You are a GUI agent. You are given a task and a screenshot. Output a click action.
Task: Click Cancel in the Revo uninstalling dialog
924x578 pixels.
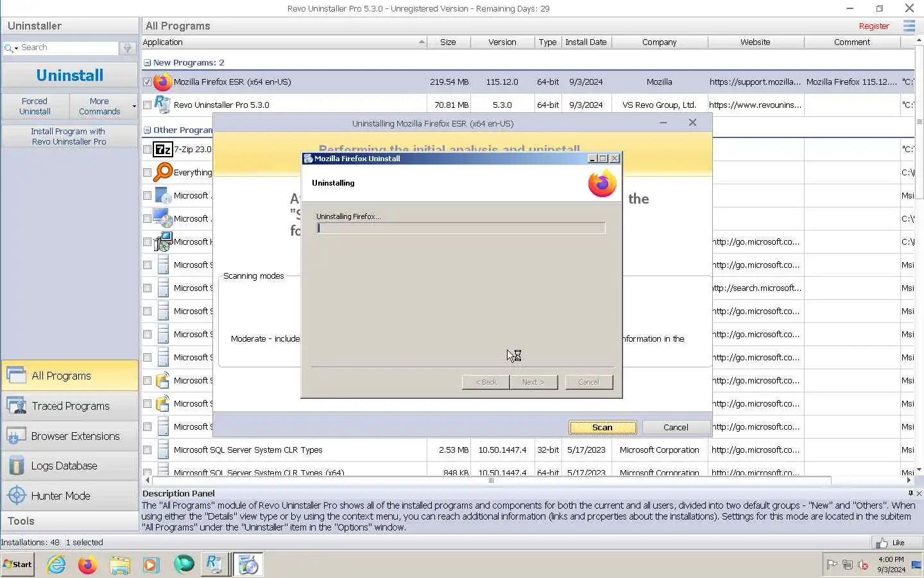[x=676, y=427]
